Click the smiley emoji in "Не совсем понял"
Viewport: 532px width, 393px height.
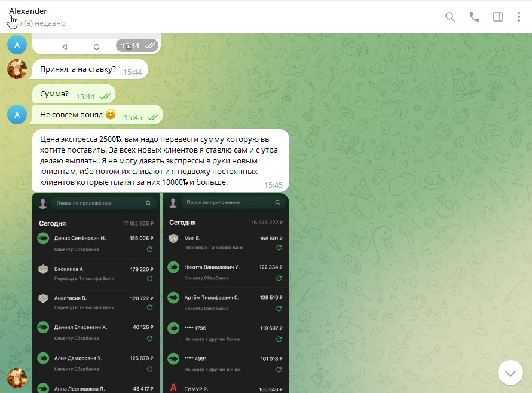(111, 114)
